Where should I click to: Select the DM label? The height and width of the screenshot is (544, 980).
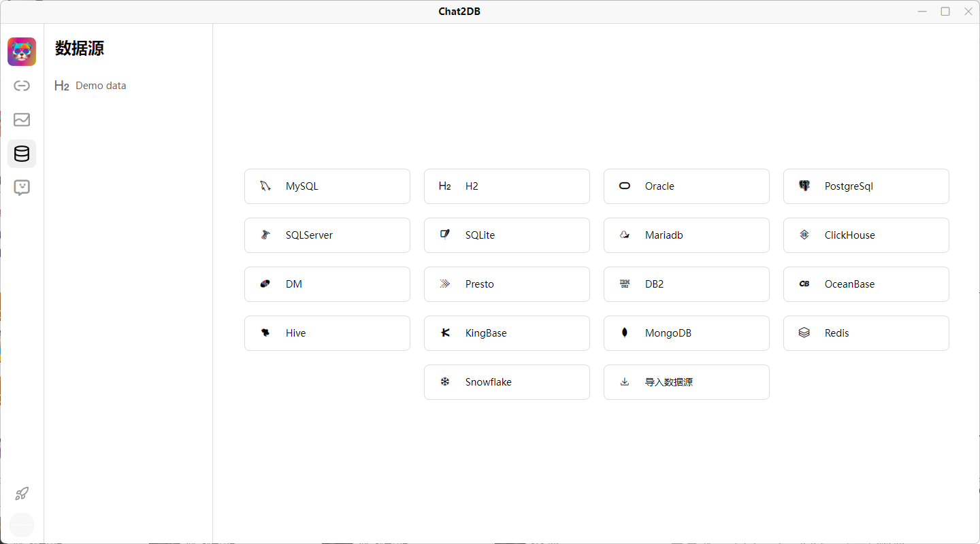294,284
